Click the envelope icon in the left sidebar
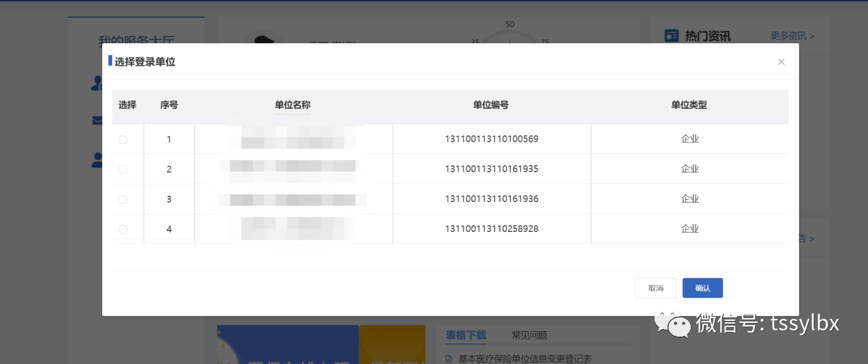 tap(97, 121)
